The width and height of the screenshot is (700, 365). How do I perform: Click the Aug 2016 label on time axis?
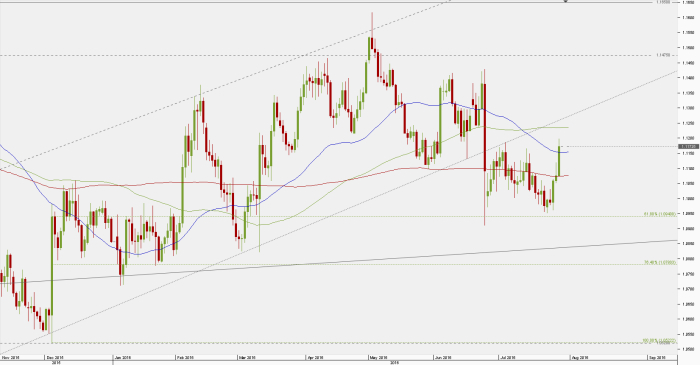tap(580, 357)
